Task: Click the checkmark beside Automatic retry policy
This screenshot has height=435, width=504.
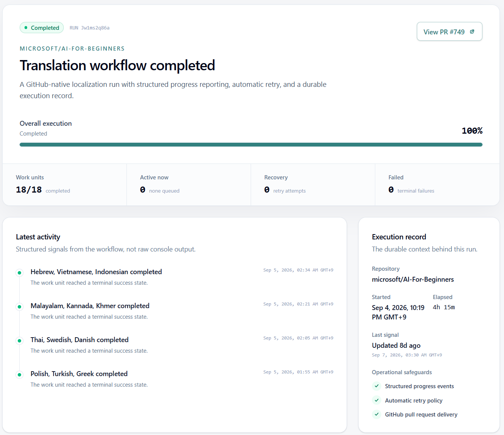Action: (x=376, y=400)
